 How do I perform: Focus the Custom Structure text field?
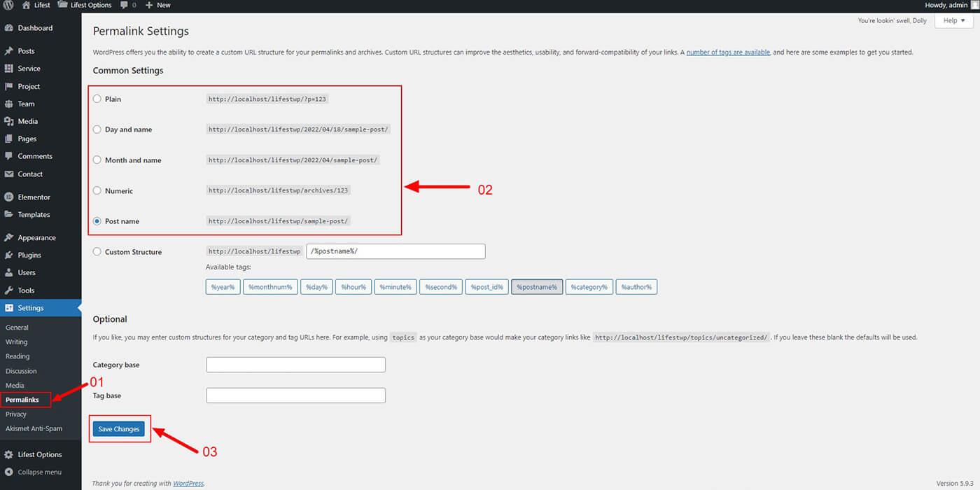click(x=396, y=251)
